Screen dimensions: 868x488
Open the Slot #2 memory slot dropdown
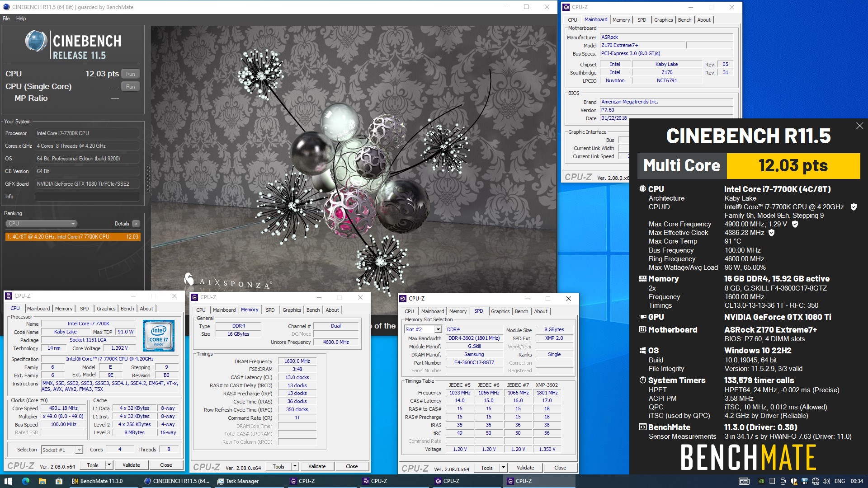(x=423, y=329)
